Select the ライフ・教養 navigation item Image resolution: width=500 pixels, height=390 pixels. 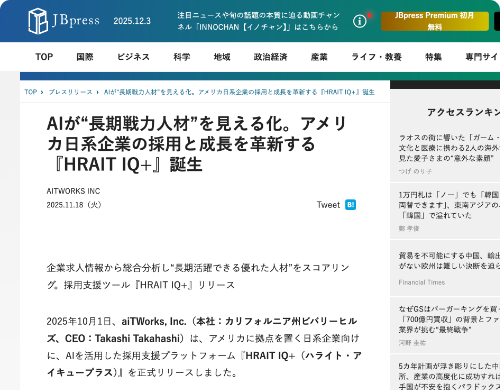pos(376,57)
